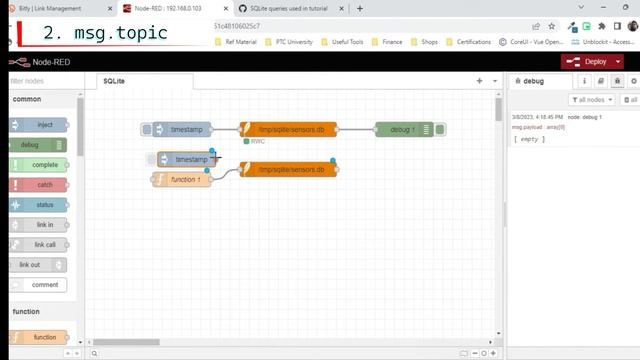Open the Finance bookmarks folder
The height and width of the screenshot is (360, 640).
(387, 42)
